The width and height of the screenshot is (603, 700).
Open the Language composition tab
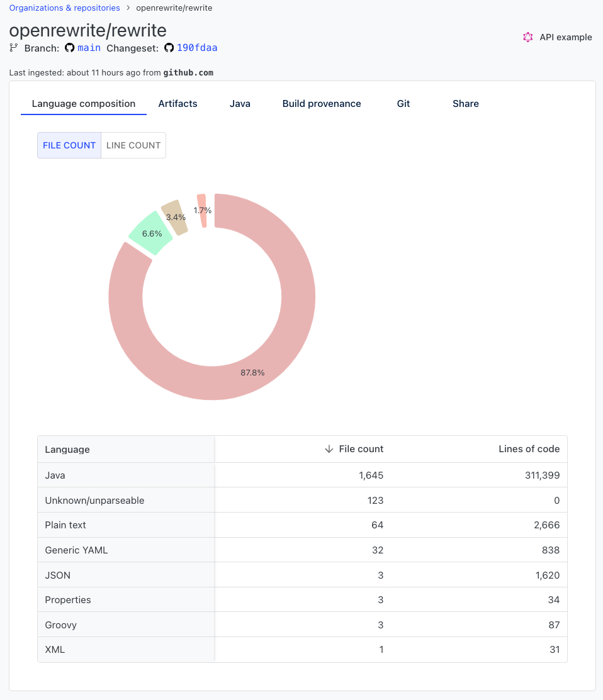click(x=84, y=104)
